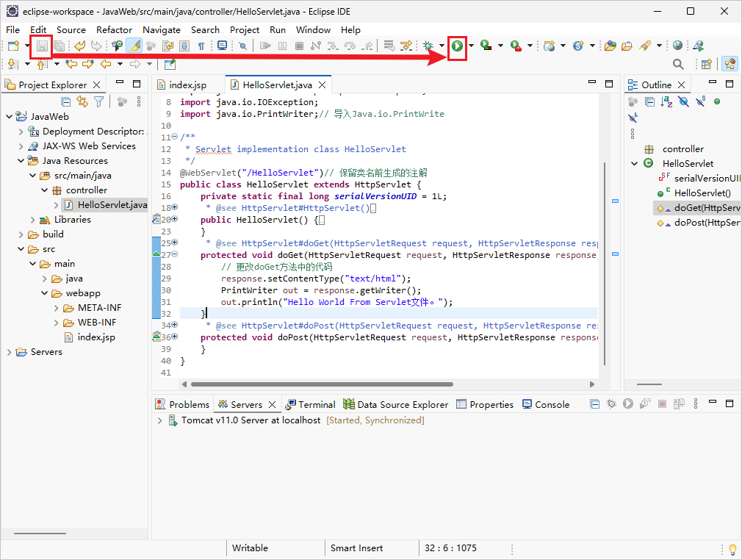Click Debug server icon in Servers view
Screen dimensions: 742x560
[611, 403]
